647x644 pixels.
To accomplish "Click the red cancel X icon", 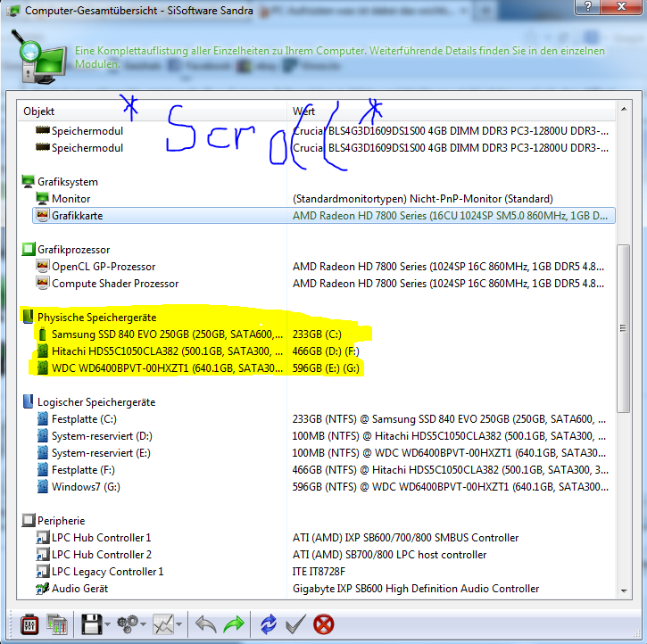I will click(323, 624).
